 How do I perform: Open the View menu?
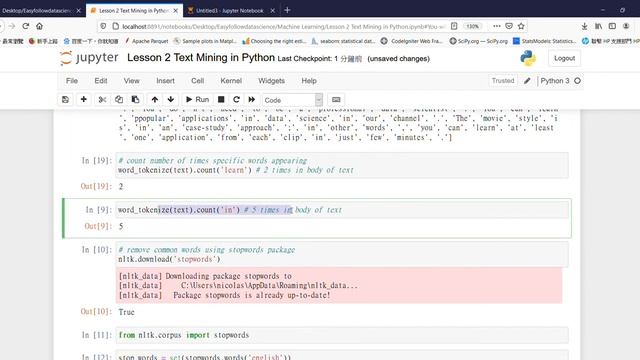click(131, 81)
